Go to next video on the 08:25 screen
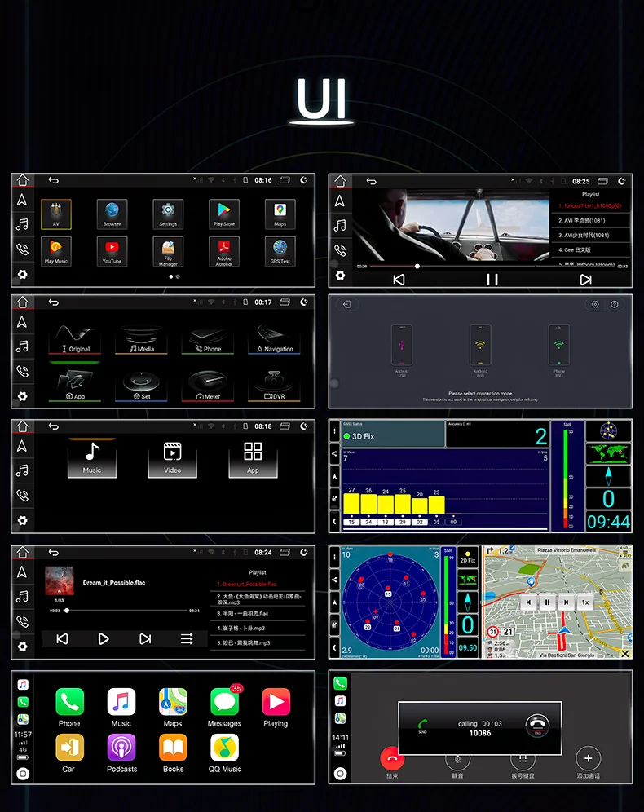 [585, 280]
